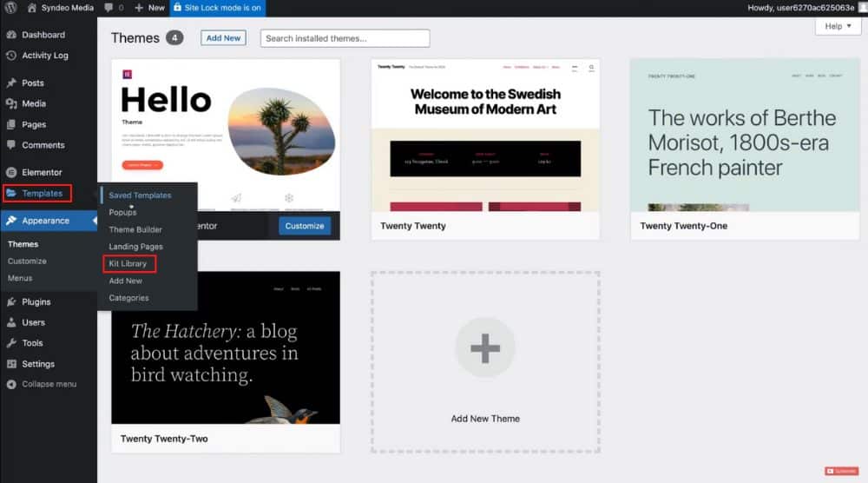The height and width of the screenshot is (483, 868).
Task: Select Add New in Templates flyout
Action: tap(125, 281)
